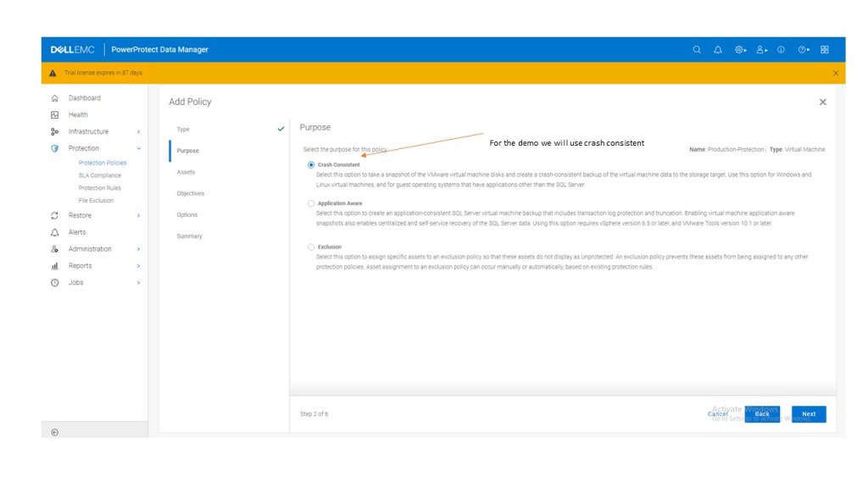Open the notifications bell icon
Viewport: 868px width, 488px height.
718,49
